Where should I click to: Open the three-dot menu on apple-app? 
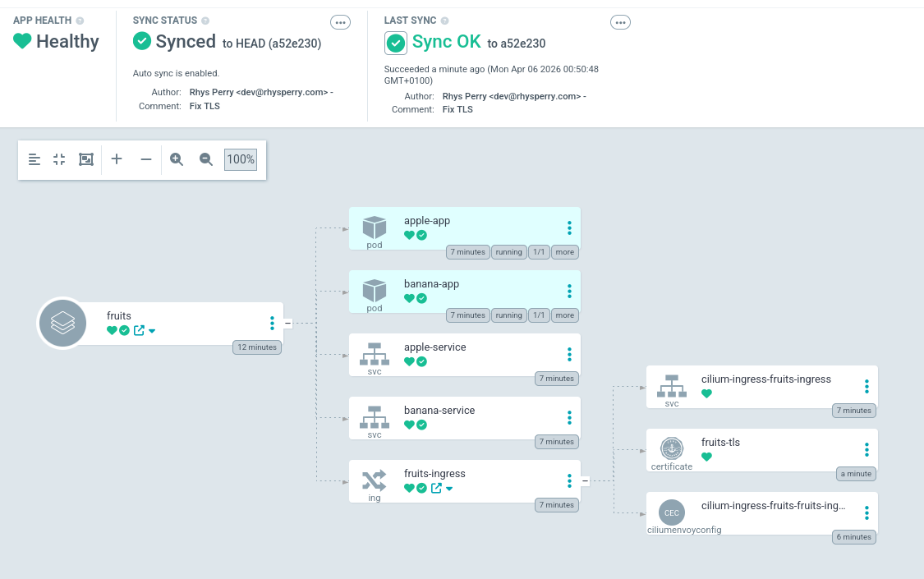(569, 227)
